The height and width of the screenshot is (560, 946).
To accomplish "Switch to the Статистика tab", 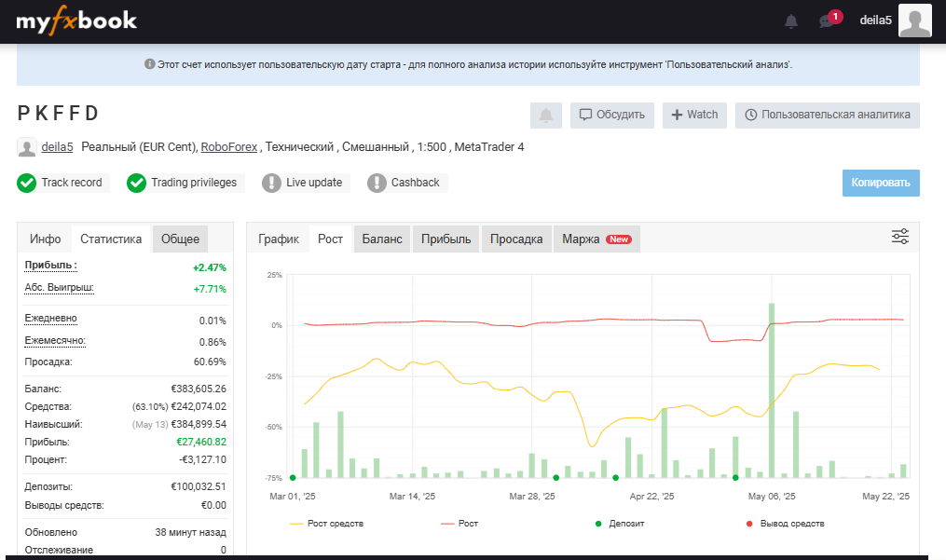I will coord(111,239).
